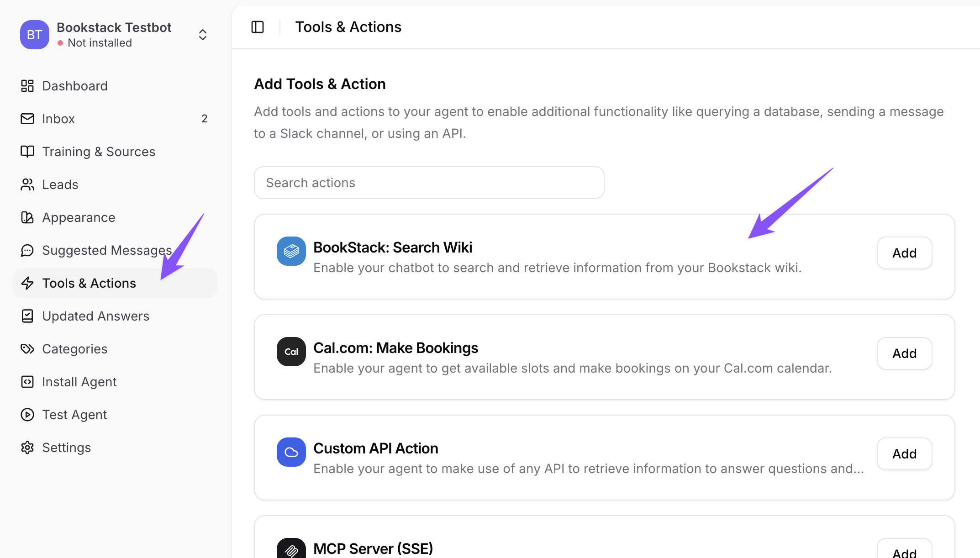Viewport: 980px width, 558px height.
Task: Toggle the sidebar panel icon
Action: [258, 27]
